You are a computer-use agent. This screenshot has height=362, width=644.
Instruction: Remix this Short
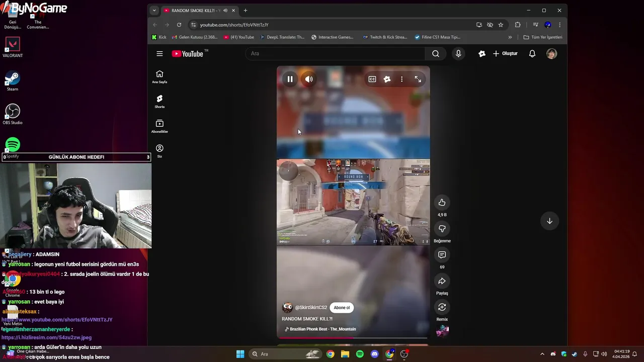click(x=442, y=307)
